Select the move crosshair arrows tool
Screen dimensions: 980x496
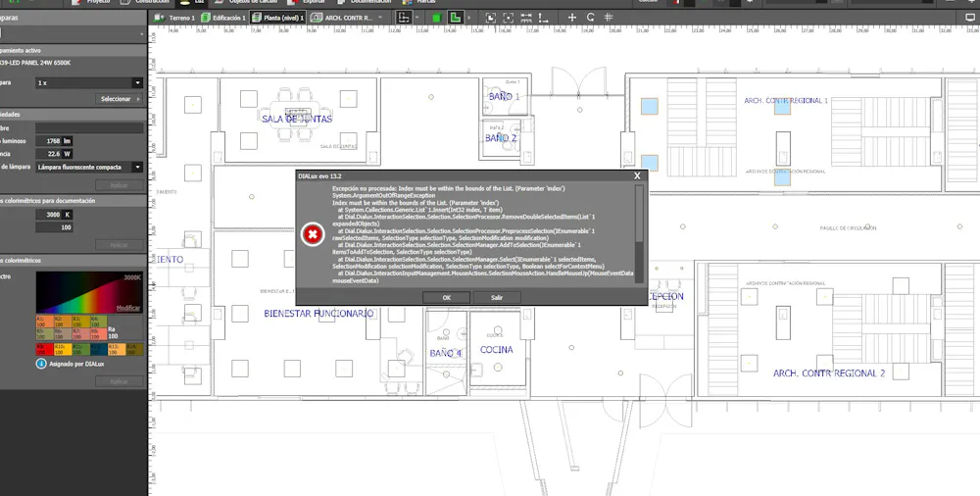click(x=572, y=18)
